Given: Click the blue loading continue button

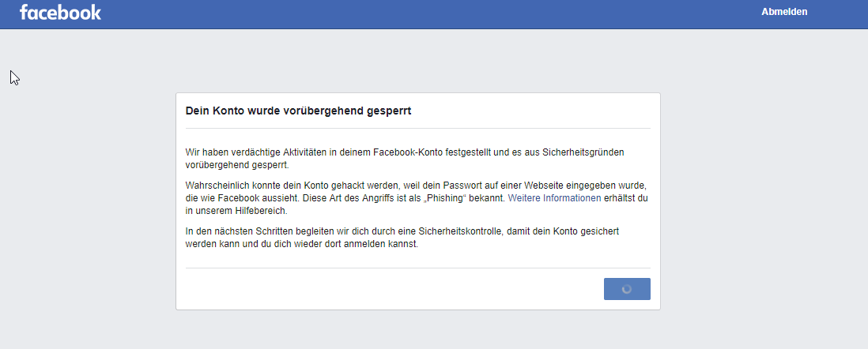Looking at the screenshot, I should point(627,289).
